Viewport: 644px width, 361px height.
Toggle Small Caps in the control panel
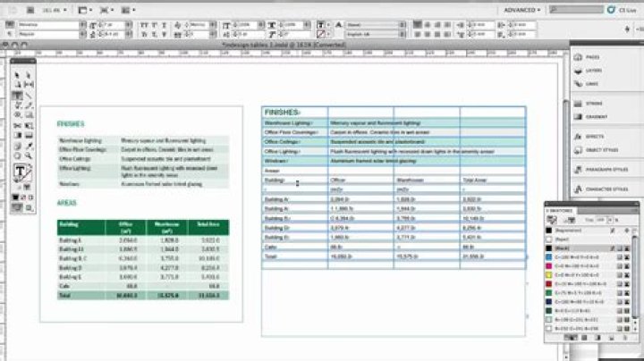click(144, 35)
